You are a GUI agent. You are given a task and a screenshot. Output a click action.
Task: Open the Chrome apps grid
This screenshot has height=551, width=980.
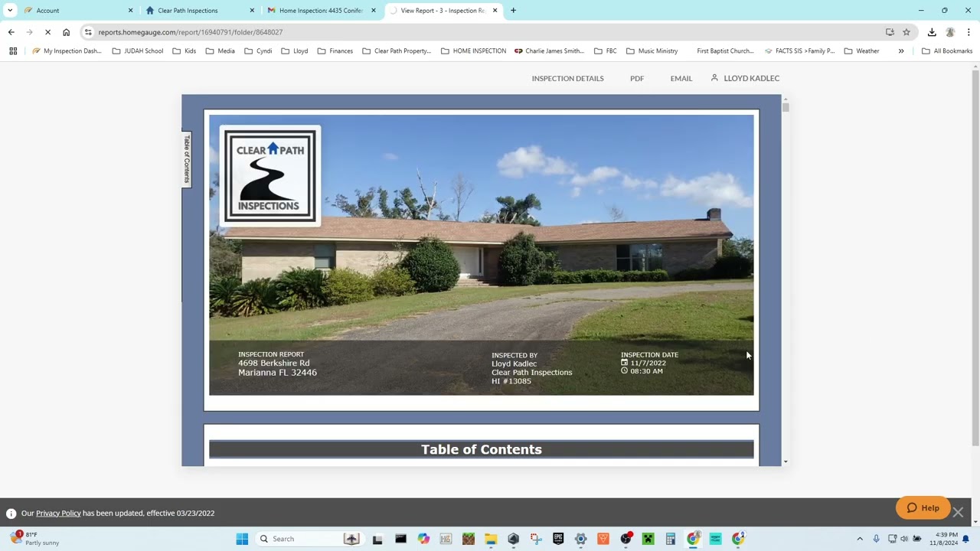pyautogui.click(x=13, y=51)
